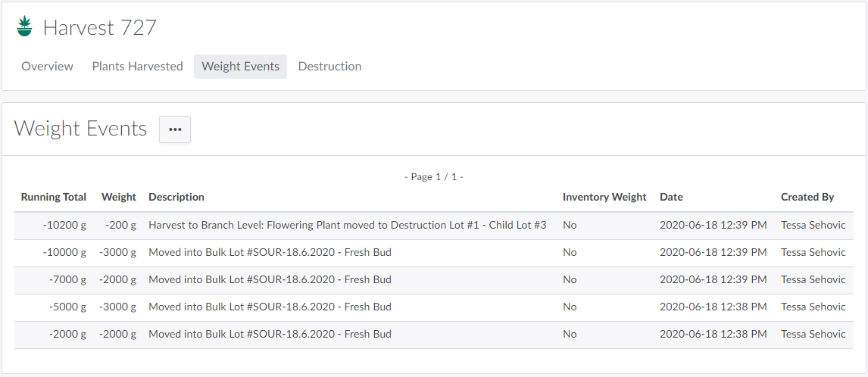Click the -2000 g running total row
The width and height of the screenshot is (868, 377).
[x=67, y=335]
